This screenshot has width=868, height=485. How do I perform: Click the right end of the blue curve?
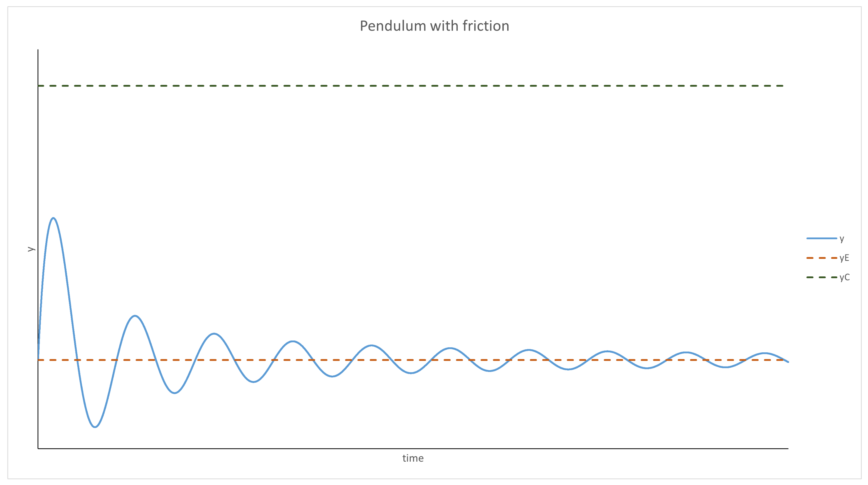point(788,362)
